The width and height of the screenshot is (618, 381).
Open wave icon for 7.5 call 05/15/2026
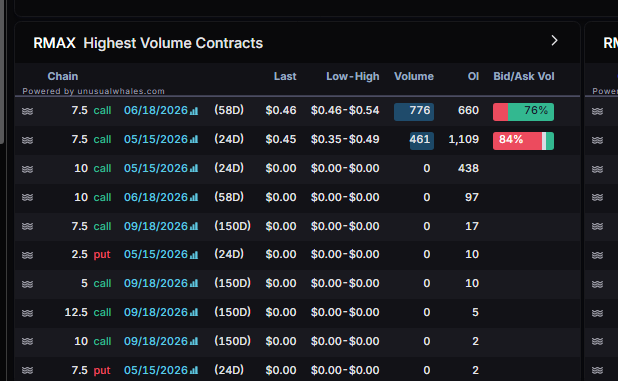27,140
